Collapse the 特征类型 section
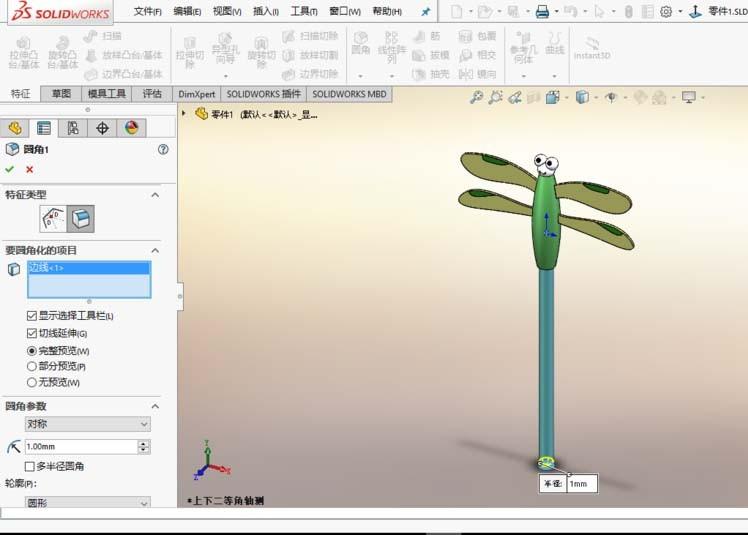748x535 pixels. coord(155,195)
